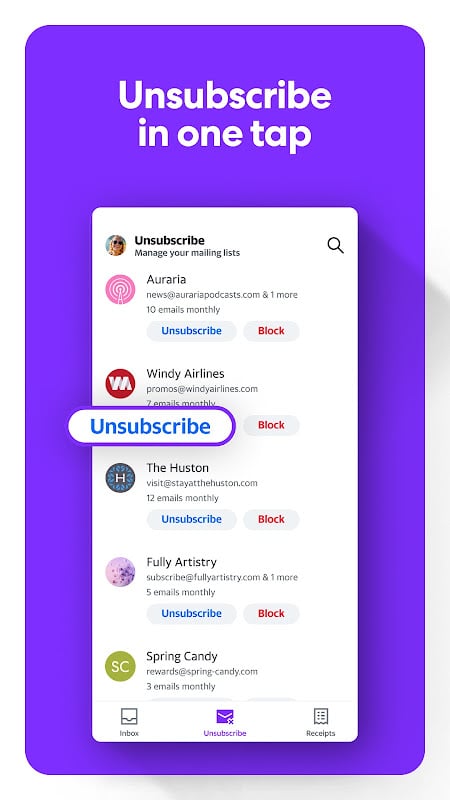The height and width of the screenshot is (800, 450).
Task: Open the Auraria podcast sender icon
Action: (x=120, y=289)
